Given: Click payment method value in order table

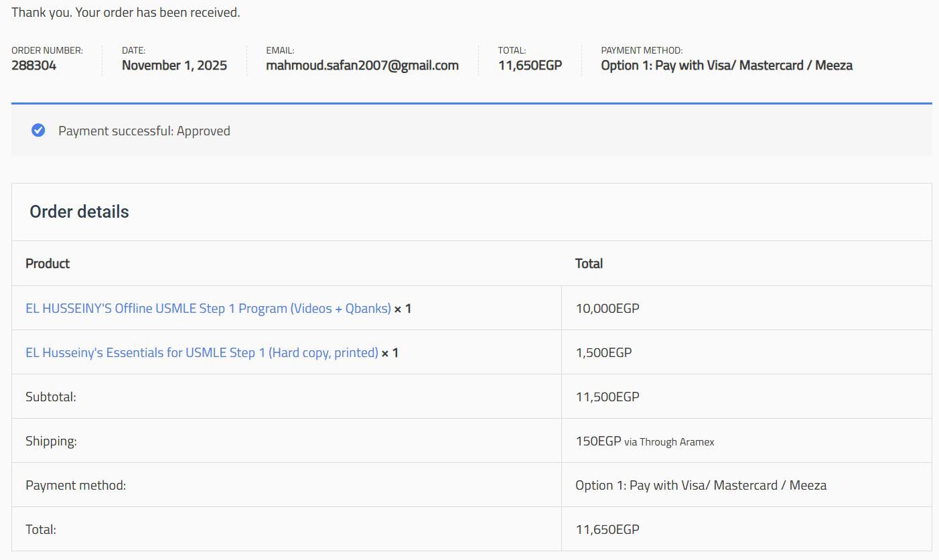Looking at the screenshot, I should pyautogui.click(x=701, y=485).
